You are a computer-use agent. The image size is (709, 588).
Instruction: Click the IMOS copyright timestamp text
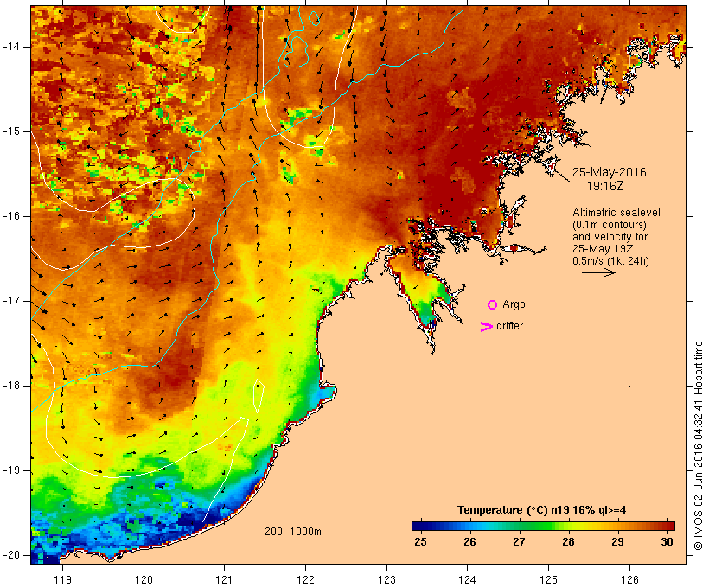pyautogui.click(x=698, y=445)
